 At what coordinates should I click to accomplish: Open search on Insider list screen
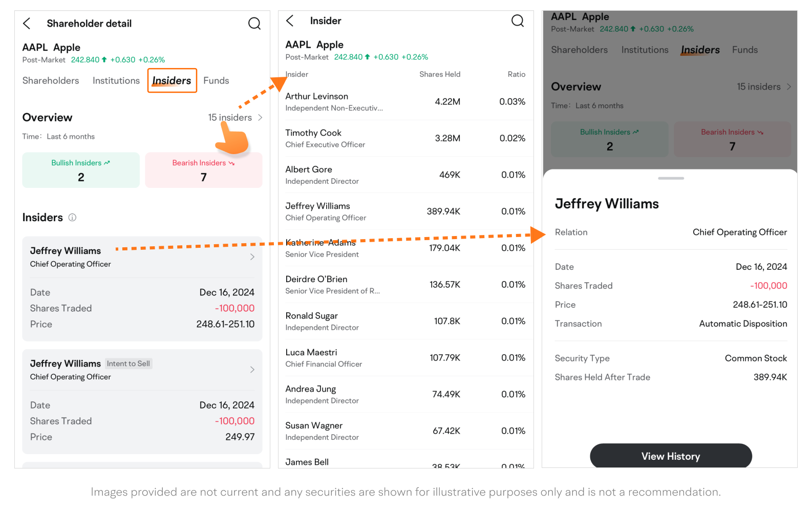517,21
